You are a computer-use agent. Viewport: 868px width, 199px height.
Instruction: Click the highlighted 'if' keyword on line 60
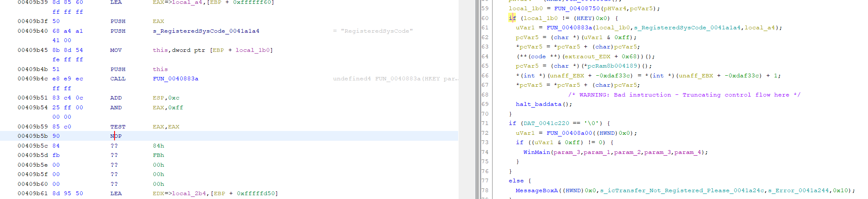click(x=512, y=18)
